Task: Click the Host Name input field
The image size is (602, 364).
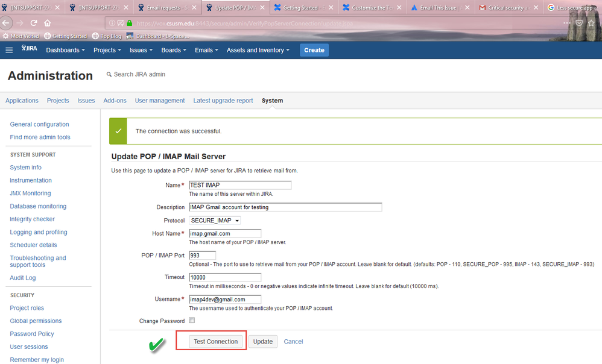Action: [x=225, y=234]
